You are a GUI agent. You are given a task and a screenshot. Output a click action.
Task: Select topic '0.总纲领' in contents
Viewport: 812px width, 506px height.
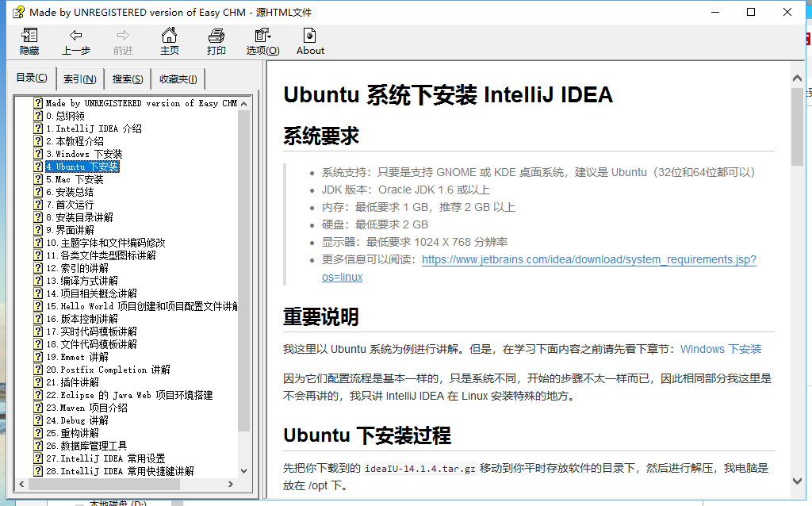65,116
